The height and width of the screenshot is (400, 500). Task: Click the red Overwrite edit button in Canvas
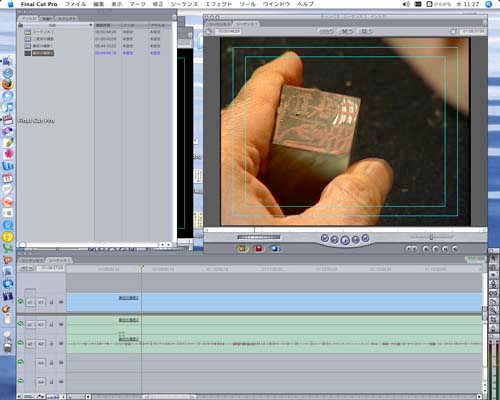tap(259, 249)
